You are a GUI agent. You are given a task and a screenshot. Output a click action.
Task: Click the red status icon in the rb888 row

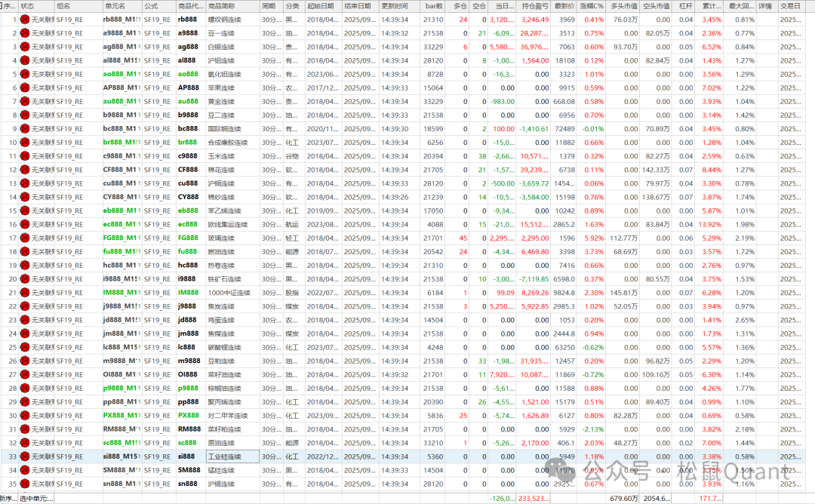[x=24, y=20]
